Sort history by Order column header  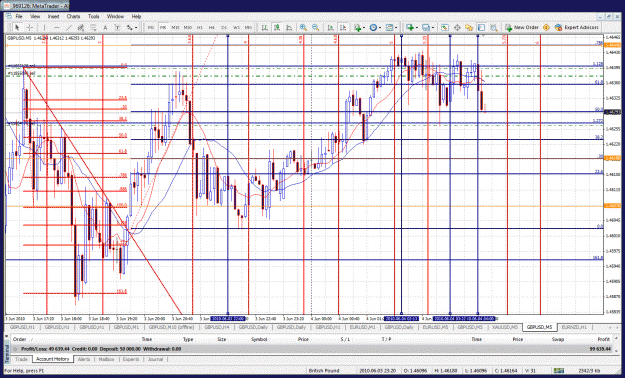(20, 339)
